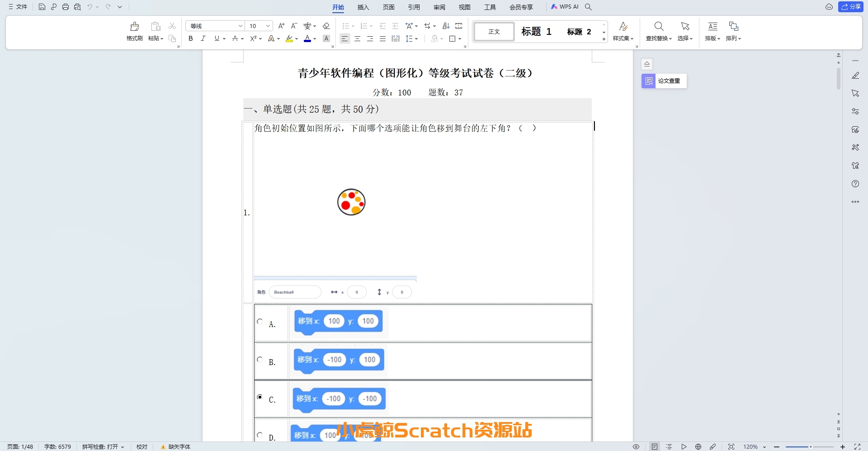Toggle character shading A icon
Viewport: 868px width, 451px height.
coord(326,38)
